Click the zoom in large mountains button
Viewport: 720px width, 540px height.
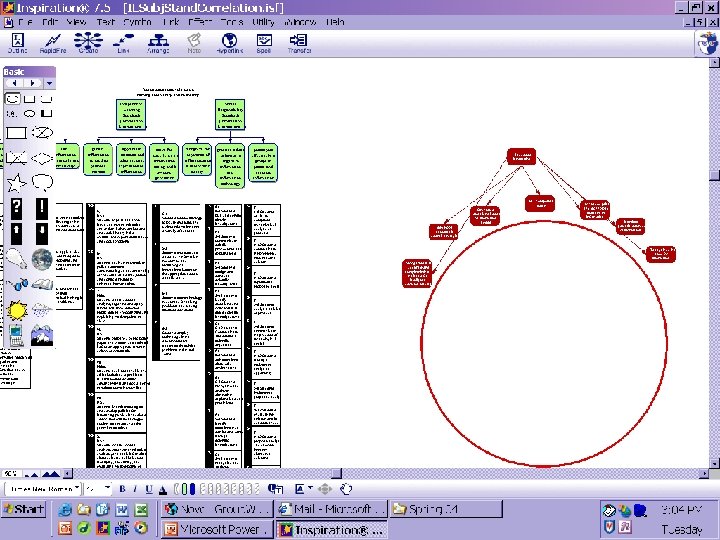click(x=51, y=473)
